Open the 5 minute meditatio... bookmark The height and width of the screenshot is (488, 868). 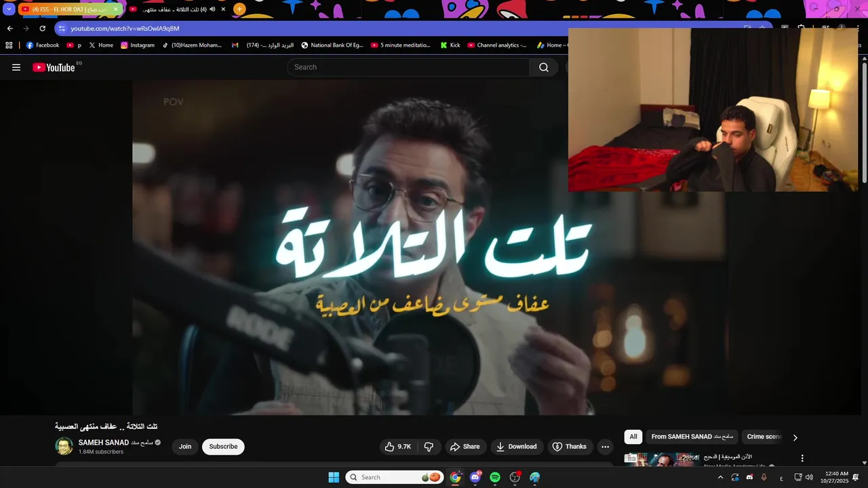click(401, 45)
